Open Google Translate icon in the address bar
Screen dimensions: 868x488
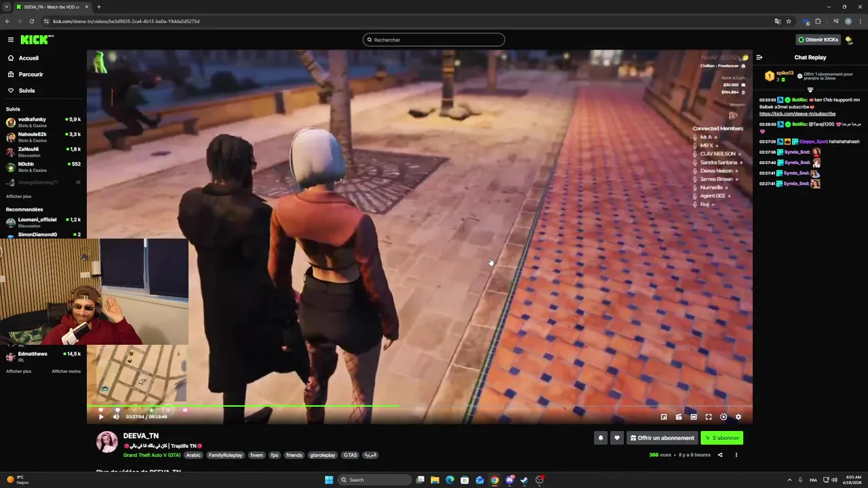tap(778, 21)
